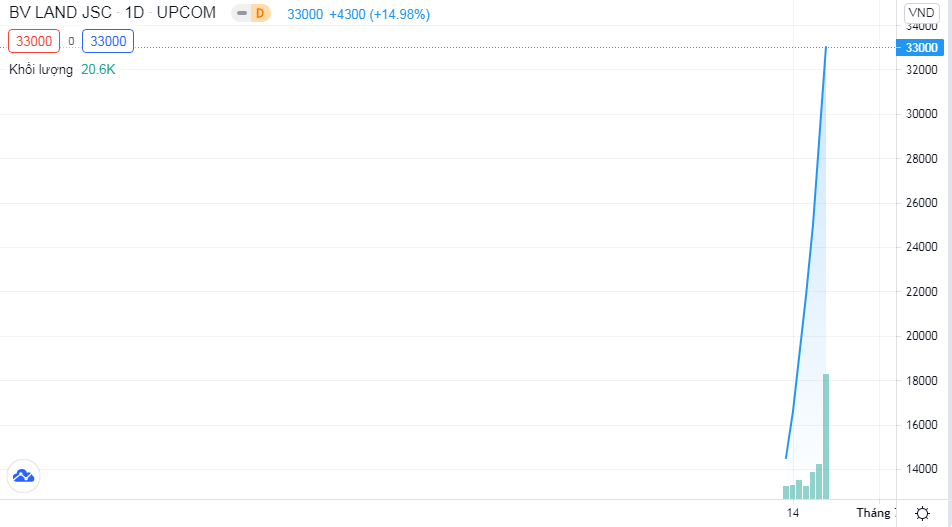Click the TradingView cloud logo icon
Image resolution: width=952 pixels, height=527 pixels.
click(x=23, y=476)
